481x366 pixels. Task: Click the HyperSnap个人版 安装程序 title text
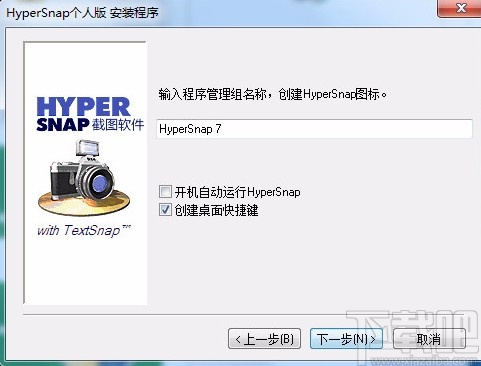pos(82,13)
